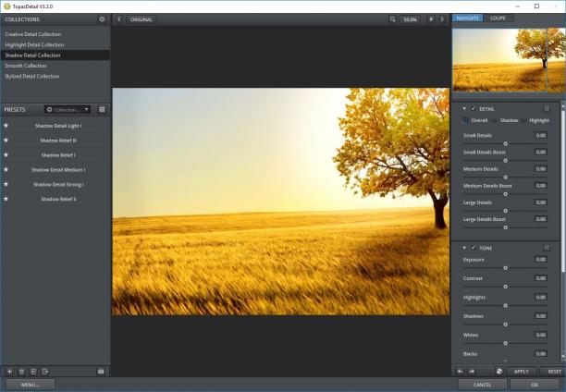Toggle favorite star for Shadow Relief I
The image size is (566, 392).
[6, 154]
